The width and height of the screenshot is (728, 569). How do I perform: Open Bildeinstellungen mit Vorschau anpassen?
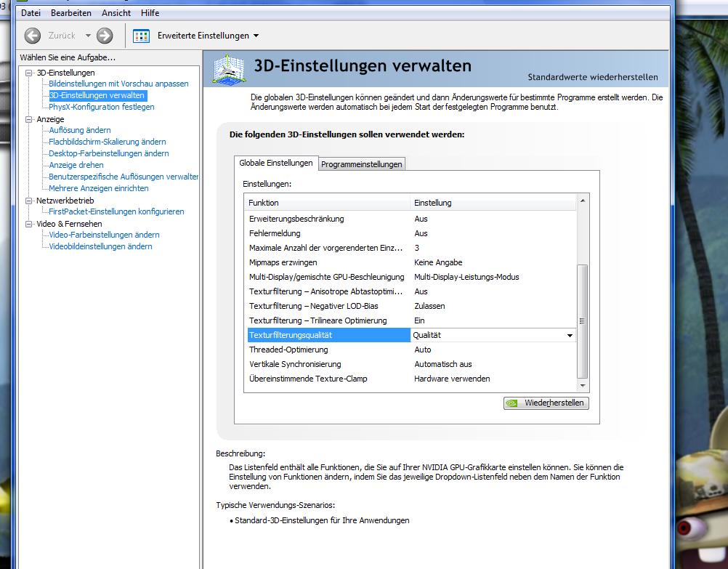click(118, 84)
